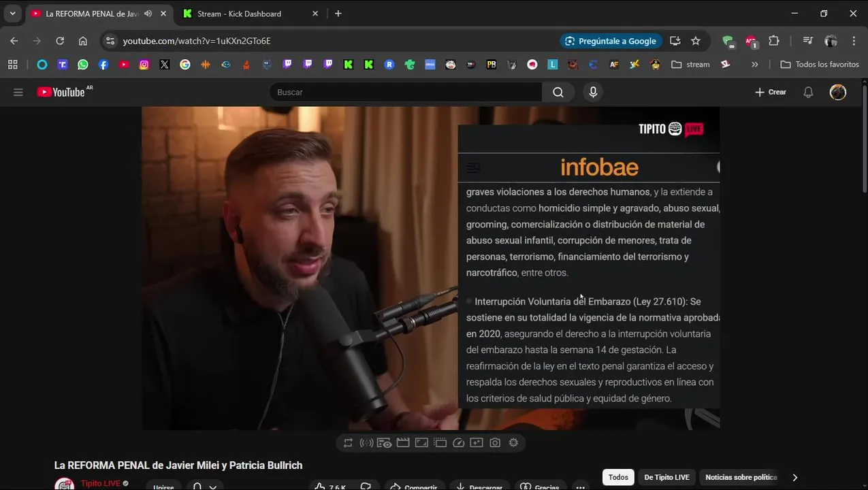Open the Google bookmark
Viewport: 868px width, 490px height.
[185, 65]
